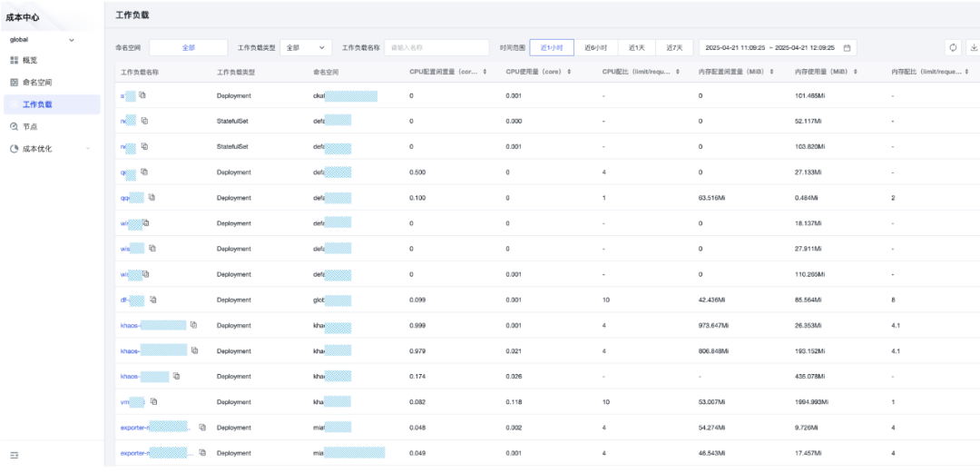Image resolution: width=980 pixels, height=473 pixels.
Task: Sort by CPU配置闲置量 column
Action: pyautogui.click(x=485, y=73)
